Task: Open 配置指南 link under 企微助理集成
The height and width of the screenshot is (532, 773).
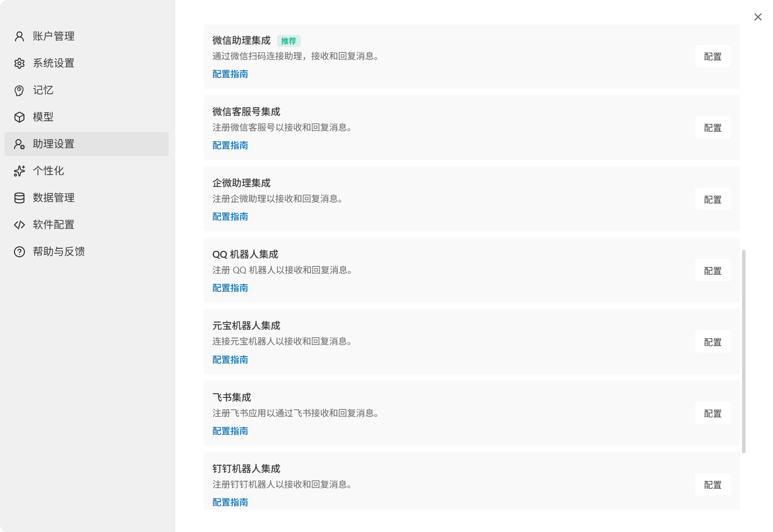Action: click(x=230, y=216)
